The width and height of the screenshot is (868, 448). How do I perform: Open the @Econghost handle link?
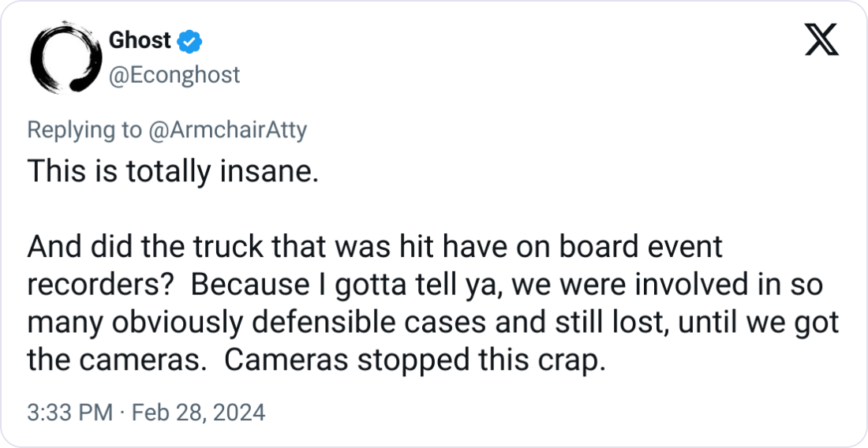174,75
